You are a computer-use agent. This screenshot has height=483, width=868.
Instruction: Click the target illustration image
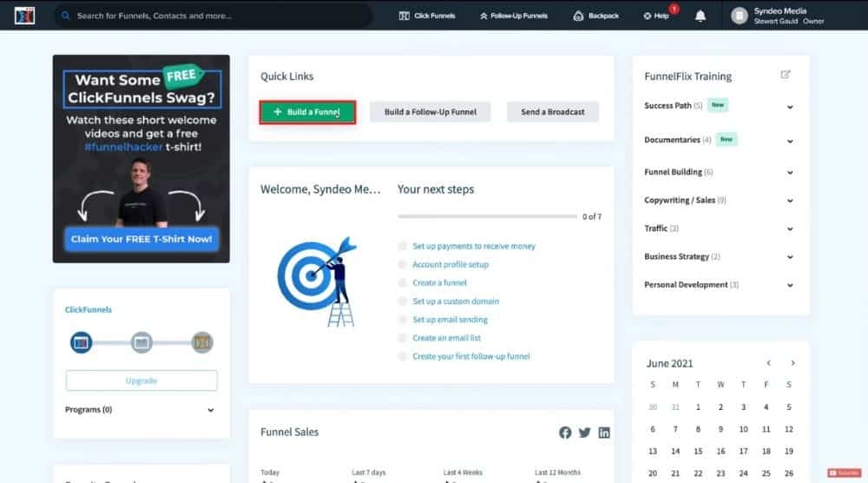[317, 281]
